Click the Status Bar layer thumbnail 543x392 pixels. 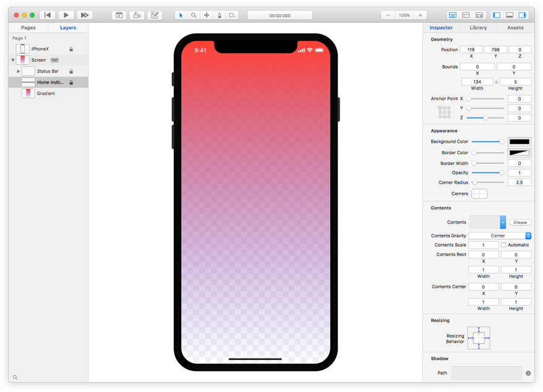[x=28, y=71]
